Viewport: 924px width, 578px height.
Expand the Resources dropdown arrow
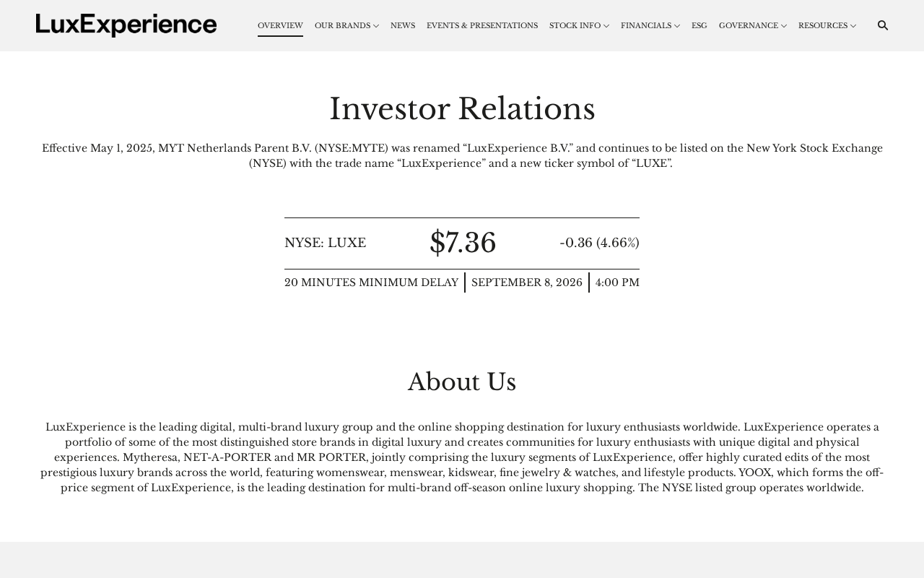click(x=853, y=26)
